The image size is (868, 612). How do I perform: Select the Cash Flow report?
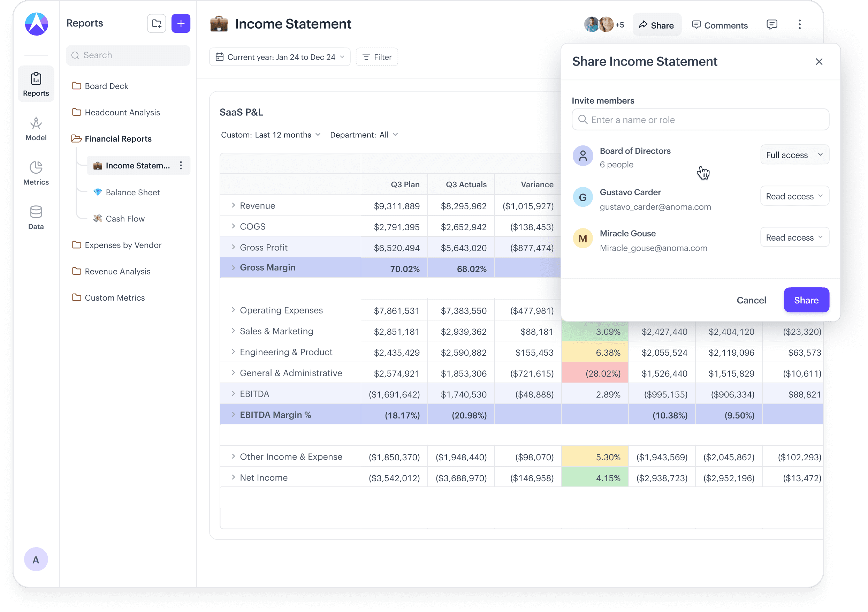point(119,219)
